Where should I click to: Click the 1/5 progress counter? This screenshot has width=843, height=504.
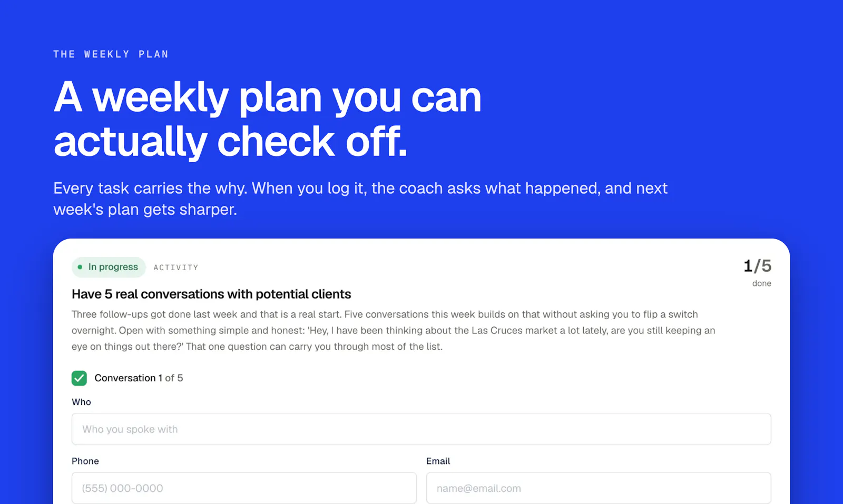757,266
